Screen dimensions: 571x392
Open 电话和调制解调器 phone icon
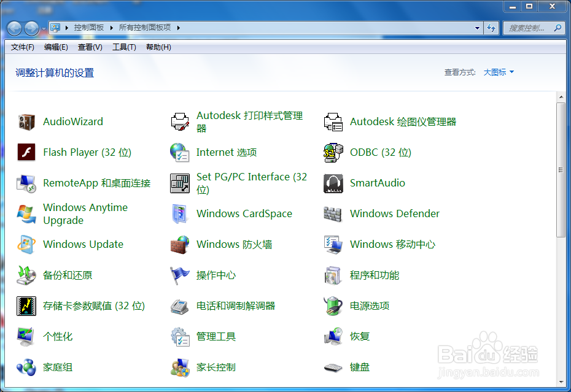point(179,307)
